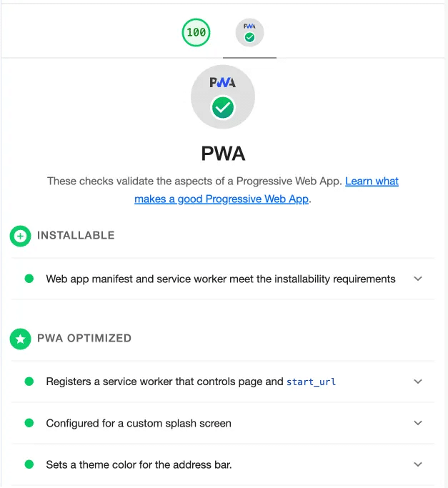Click green dot beside splash screen audit
The height and width of the screenshot is (488, 448).
pyautogui.click(x=29, y=423)
